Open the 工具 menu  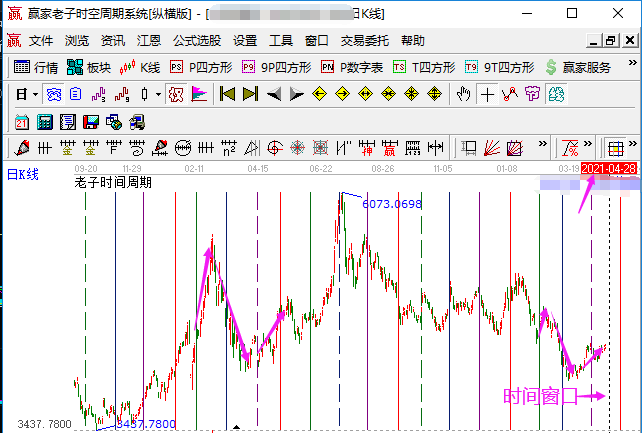click(281, 41)
